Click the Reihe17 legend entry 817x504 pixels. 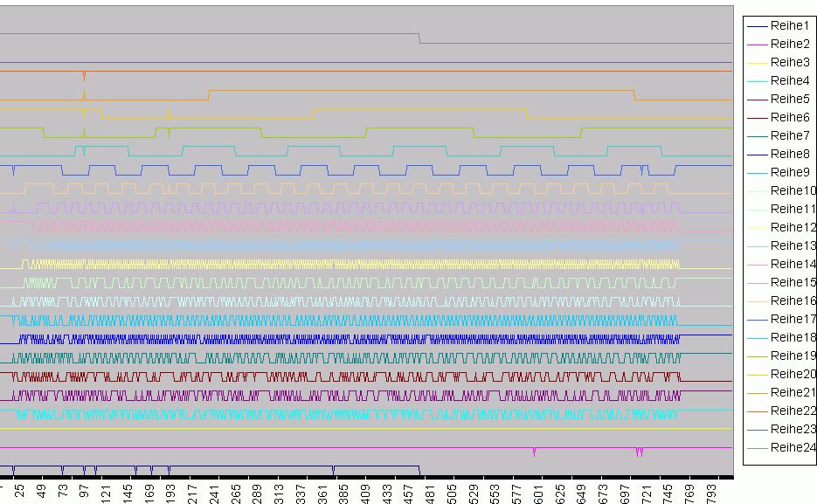click(x=781, y=319)
